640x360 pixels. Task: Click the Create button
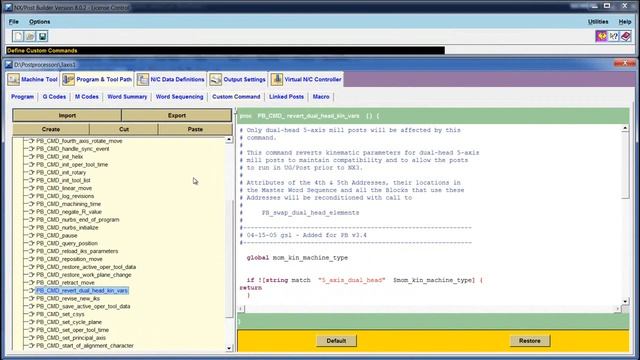[x=51, y=129]
